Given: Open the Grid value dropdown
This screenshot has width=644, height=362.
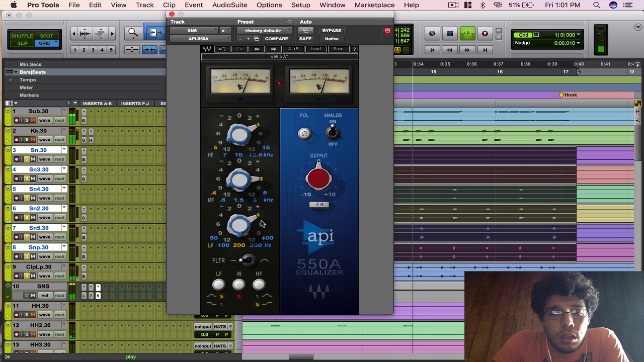Looking at the screenshot, I should point(579,35).
